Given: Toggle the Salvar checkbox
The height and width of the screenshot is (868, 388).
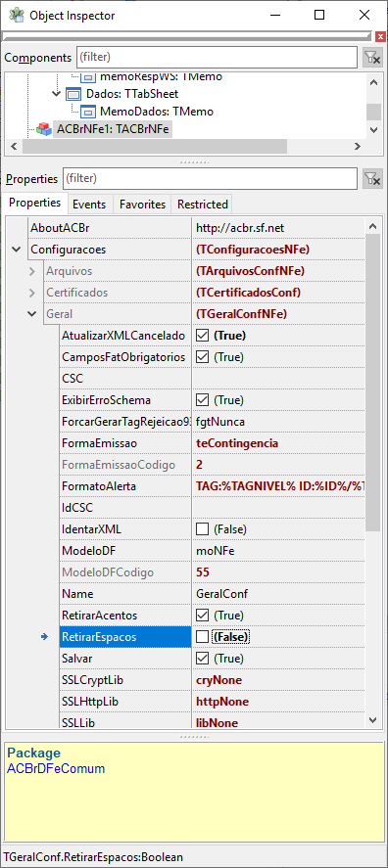Looking at the screenshot, I should point(202,659).
